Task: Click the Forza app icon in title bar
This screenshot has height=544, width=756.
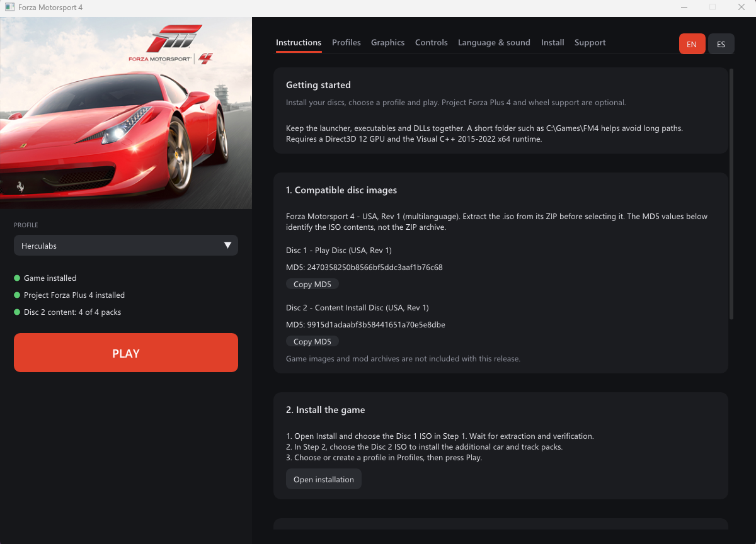Action: click(x=10, y=8)
